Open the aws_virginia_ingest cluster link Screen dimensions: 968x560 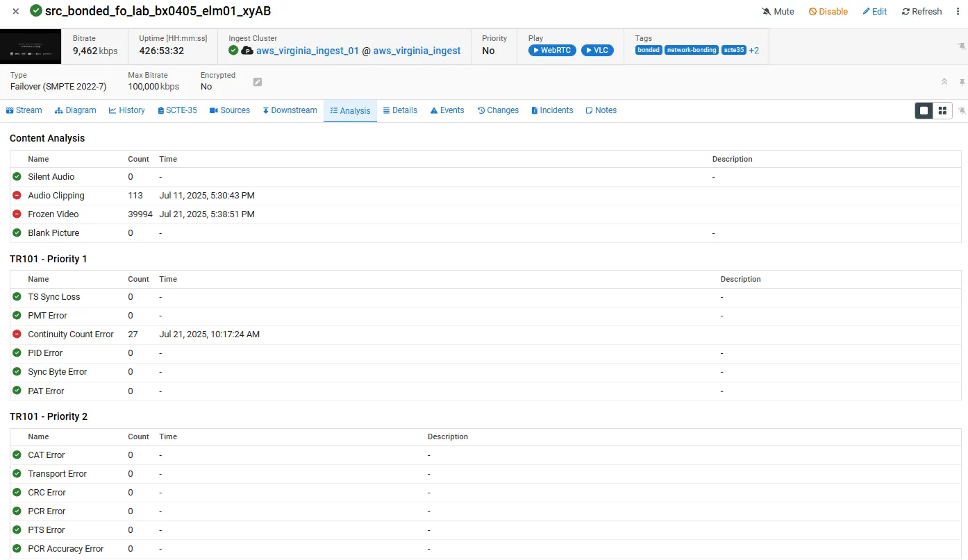pyautogui.click(x=417, y=51)
